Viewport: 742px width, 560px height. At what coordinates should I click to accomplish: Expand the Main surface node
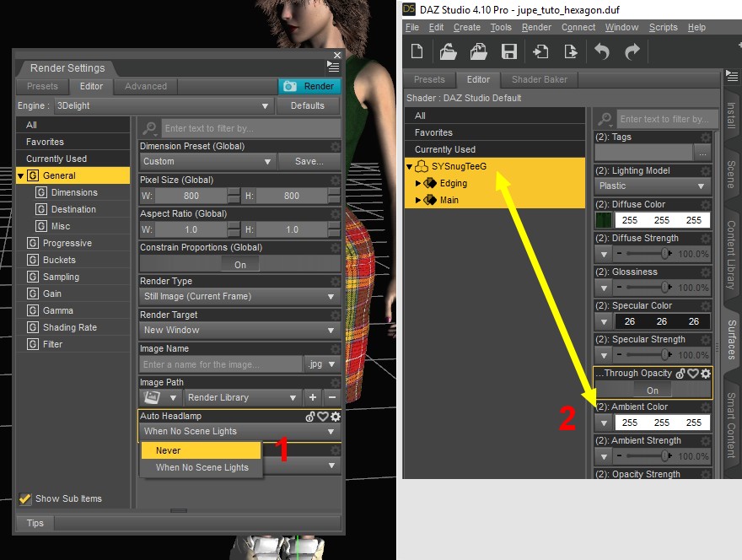click(418, 200)
